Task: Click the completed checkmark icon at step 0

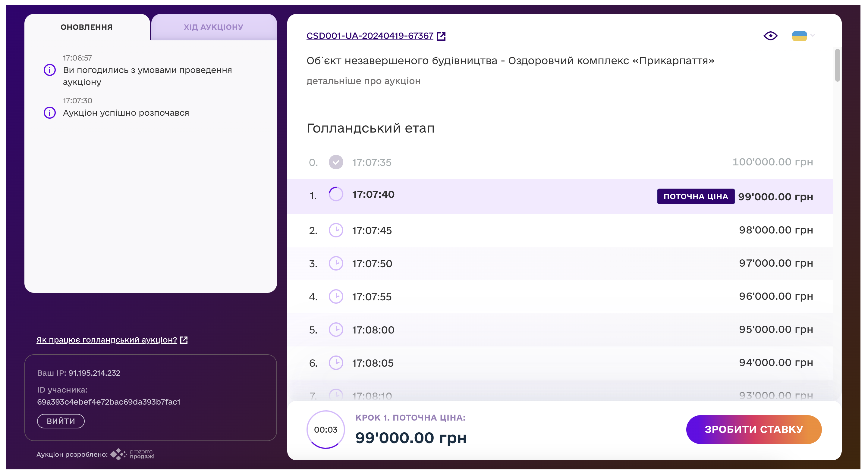Action: pyautogui.click(x=336, y=162)
